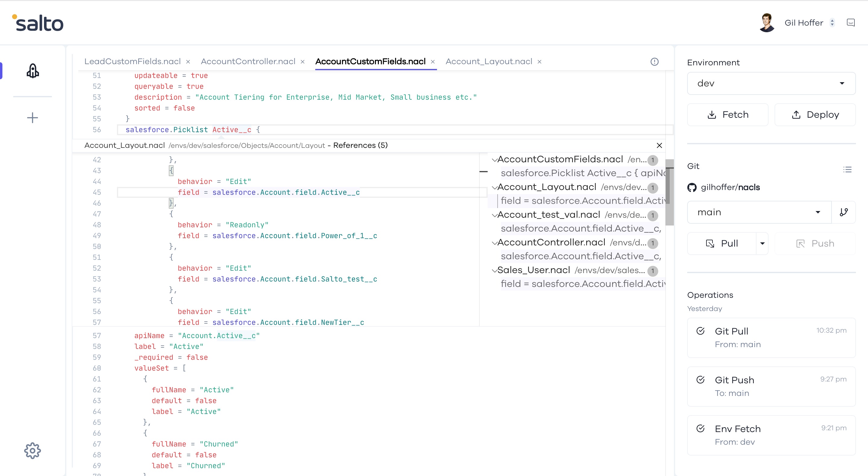
Task: Open the user account switcher arrows
Action: coord(832,23)
